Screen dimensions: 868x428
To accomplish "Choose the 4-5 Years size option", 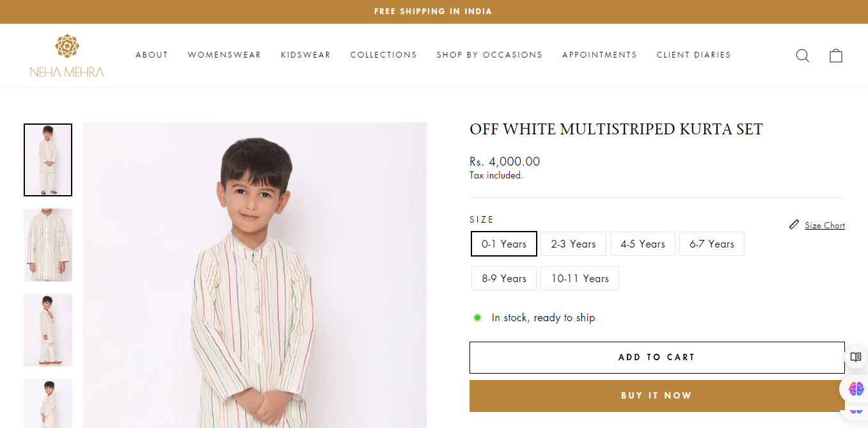I will [x=642, y=244].
